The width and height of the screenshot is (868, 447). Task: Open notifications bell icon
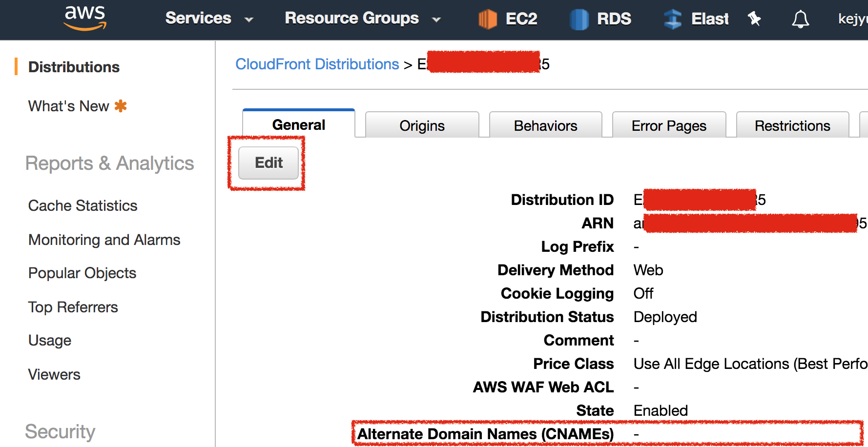tap(800, 19)
